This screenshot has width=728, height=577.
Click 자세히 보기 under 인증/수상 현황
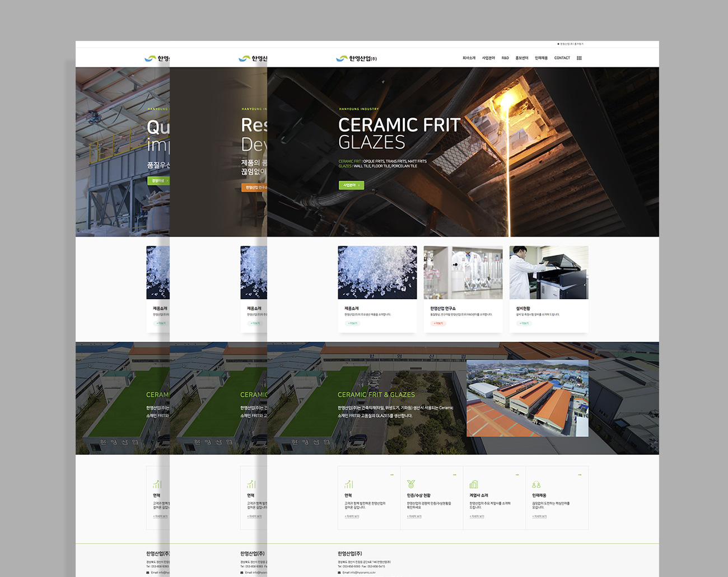[415, 516]
